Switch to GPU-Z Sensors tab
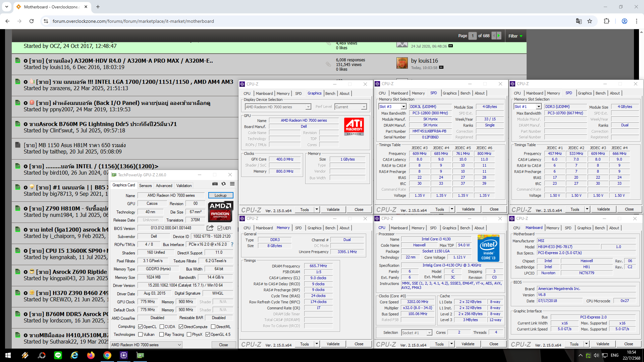This screenshot has height=362, width=644. coord(145,185)
